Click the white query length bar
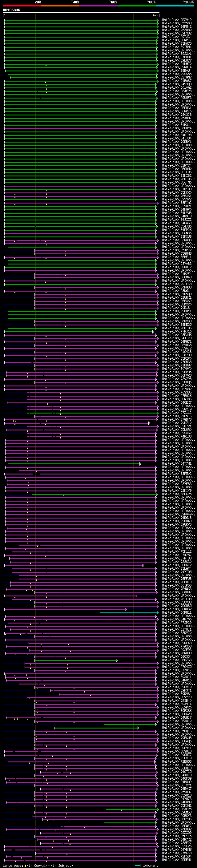Viewport: 197px width, 868px height. tap(81, 12)
